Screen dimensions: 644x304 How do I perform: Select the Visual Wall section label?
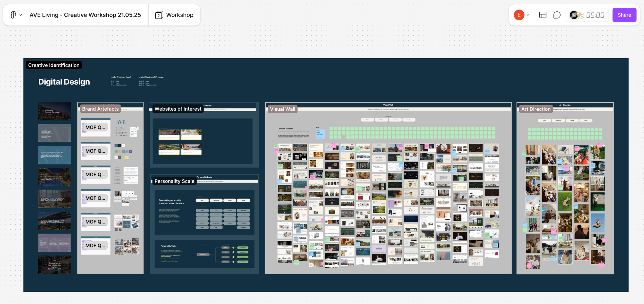[x=282, y=109]
